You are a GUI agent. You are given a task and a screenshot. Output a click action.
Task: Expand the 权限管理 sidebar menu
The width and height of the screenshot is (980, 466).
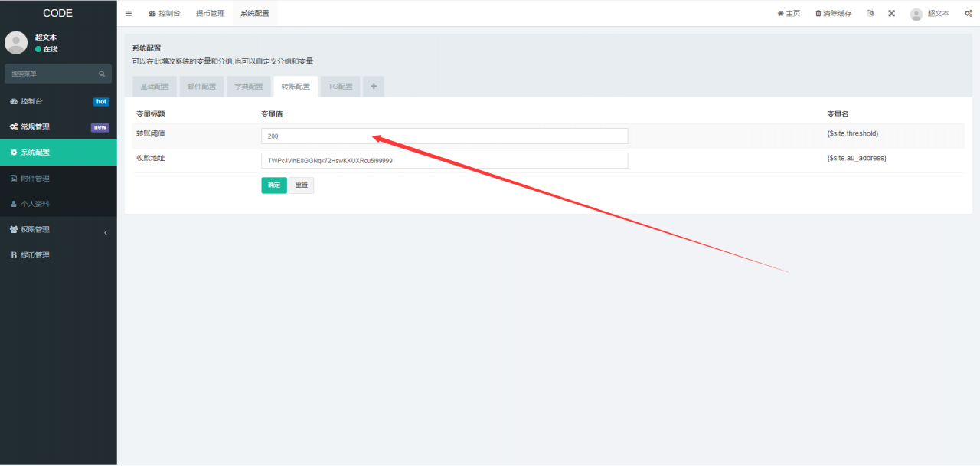pyautogui.click(x=58, y=229)
